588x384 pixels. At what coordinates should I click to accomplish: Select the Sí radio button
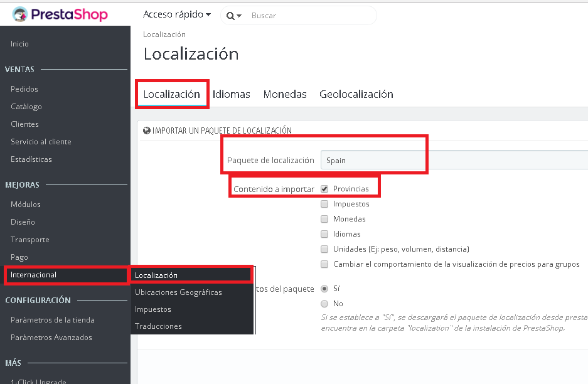pos(324,289)
